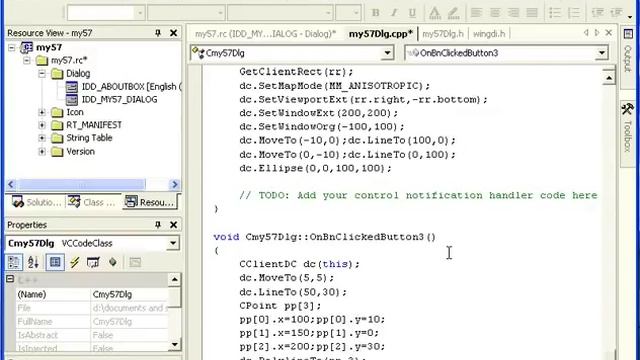Image resolution: width=640 pixels, height=360 pixels.
Task: Select IDD_MY57_DIALOG resource
Action: click(x=112, y=100)
